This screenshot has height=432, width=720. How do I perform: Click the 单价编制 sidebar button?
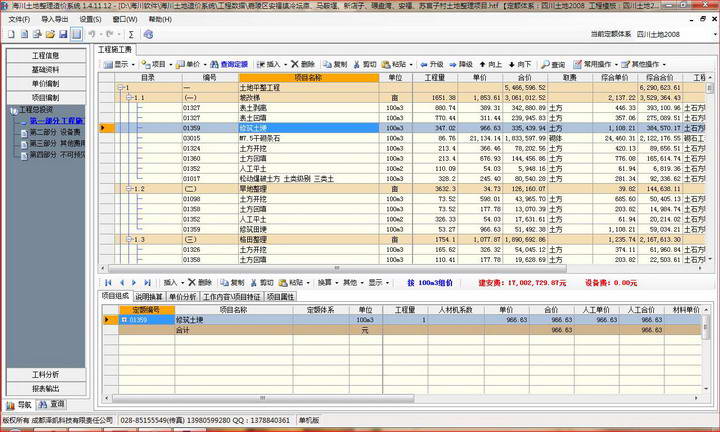(x=46, y=84)
